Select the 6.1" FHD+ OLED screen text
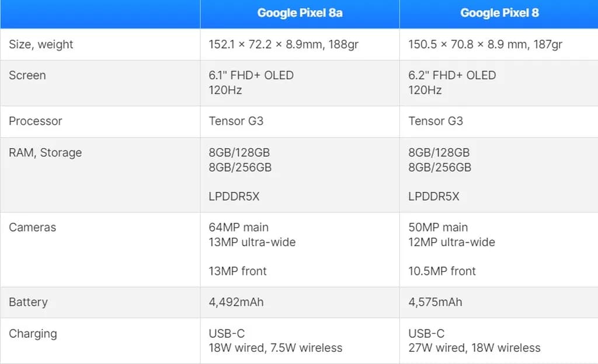Screen dimensions: 598x364 (x=251, y=75)
